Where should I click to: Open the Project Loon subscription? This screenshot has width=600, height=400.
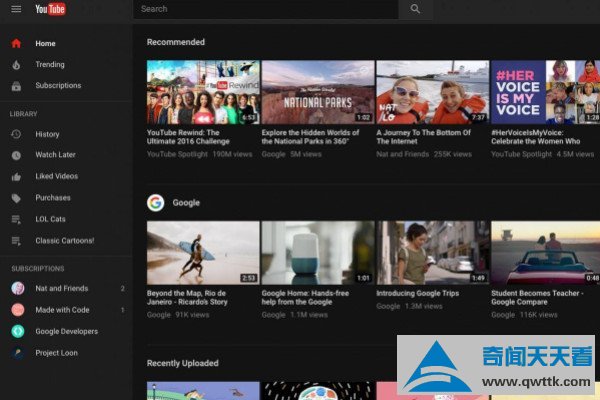click(56, 353)
